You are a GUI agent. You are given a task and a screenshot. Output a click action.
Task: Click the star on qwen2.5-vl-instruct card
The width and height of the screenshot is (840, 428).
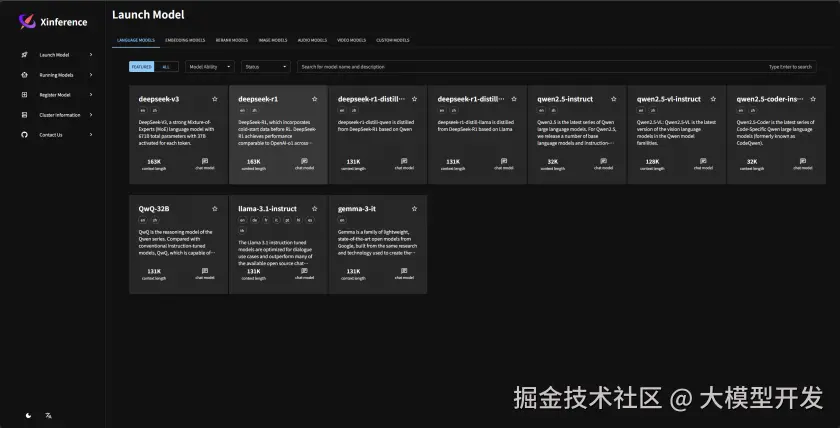coord(713,99)
